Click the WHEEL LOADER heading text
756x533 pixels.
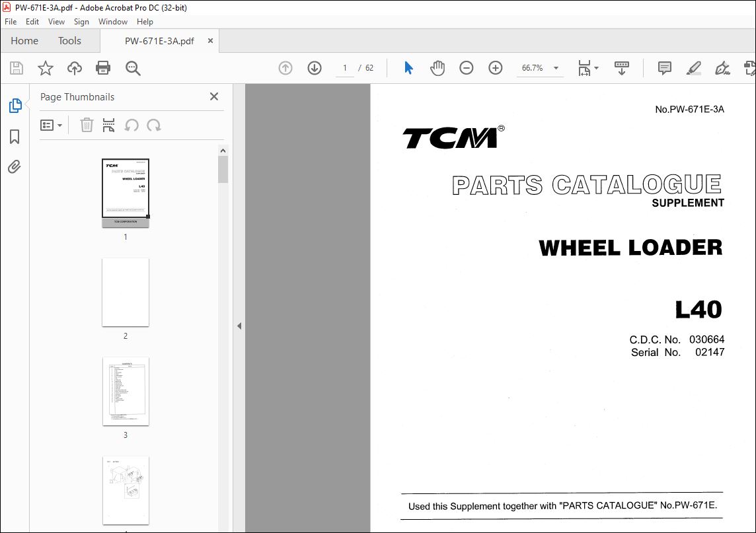pos(630,248)
